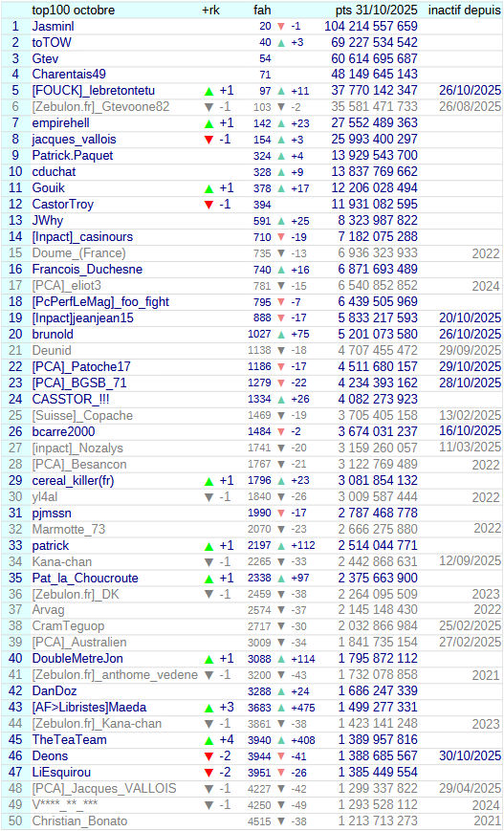The height and width of the screenshot is (831, 504).
Task: Open player Jasminl in row 1
Action: (53, 26)
